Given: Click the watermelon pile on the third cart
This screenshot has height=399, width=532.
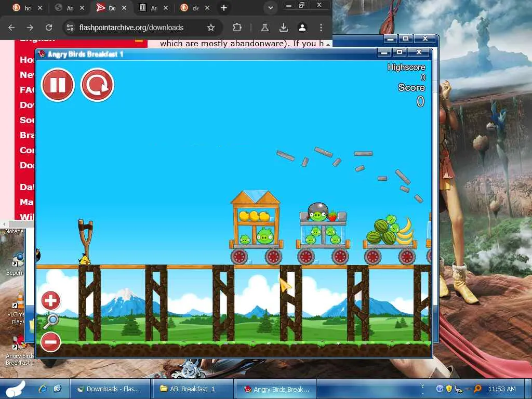Looking at the screenshot, I should coord(382,232).
